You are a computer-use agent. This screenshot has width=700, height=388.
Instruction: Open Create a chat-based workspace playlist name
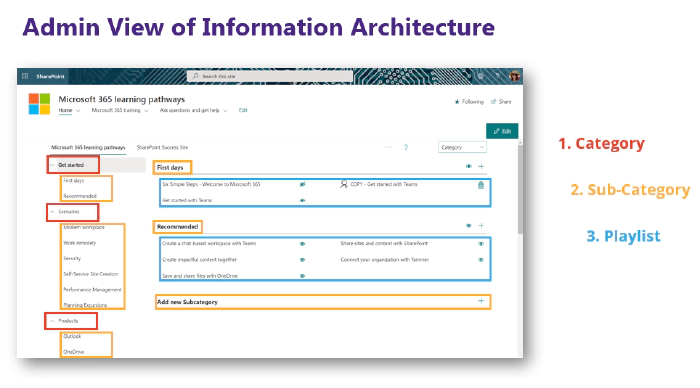click(x=209, y=244)
